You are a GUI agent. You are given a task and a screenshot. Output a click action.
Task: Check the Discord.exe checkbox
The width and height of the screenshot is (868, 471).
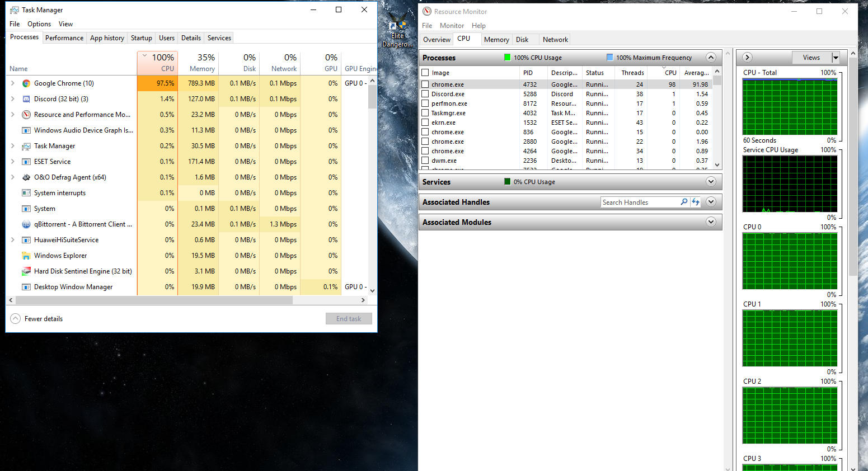pyautogui.click(x=425, y=94)
